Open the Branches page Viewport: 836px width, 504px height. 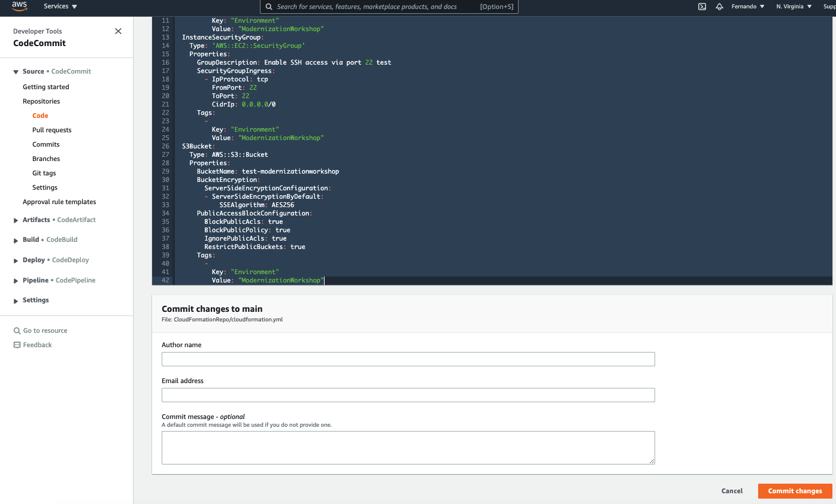pyautogui.click(x=46, y=159)
